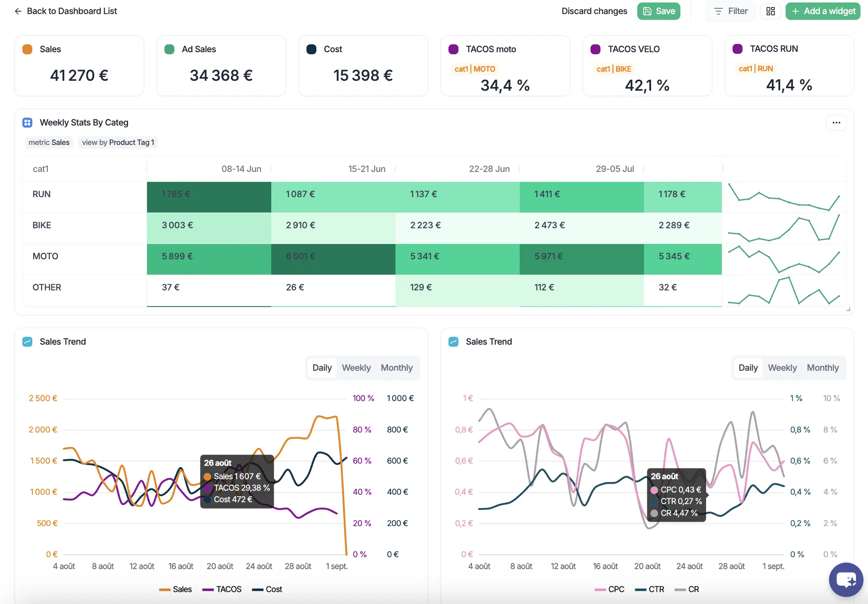Switch right Sales Trend to Weekly

coord(782,368)
